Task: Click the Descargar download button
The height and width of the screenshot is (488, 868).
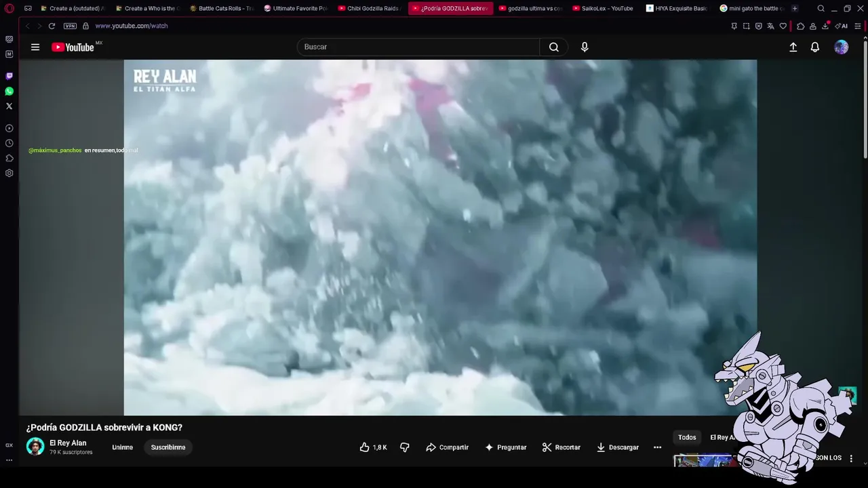Action: point(618,447)
